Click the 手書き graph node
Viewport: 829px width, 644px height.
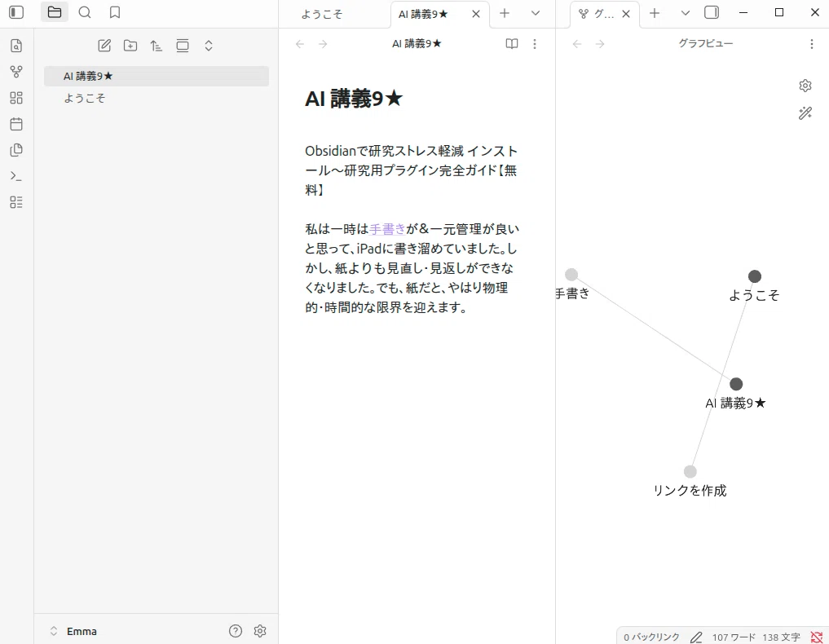pos(571,275)
